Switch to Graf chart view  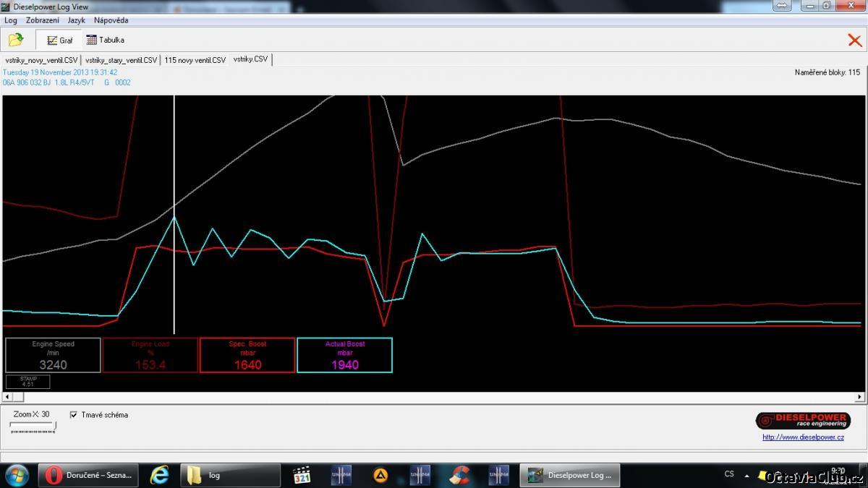[60, 40]
